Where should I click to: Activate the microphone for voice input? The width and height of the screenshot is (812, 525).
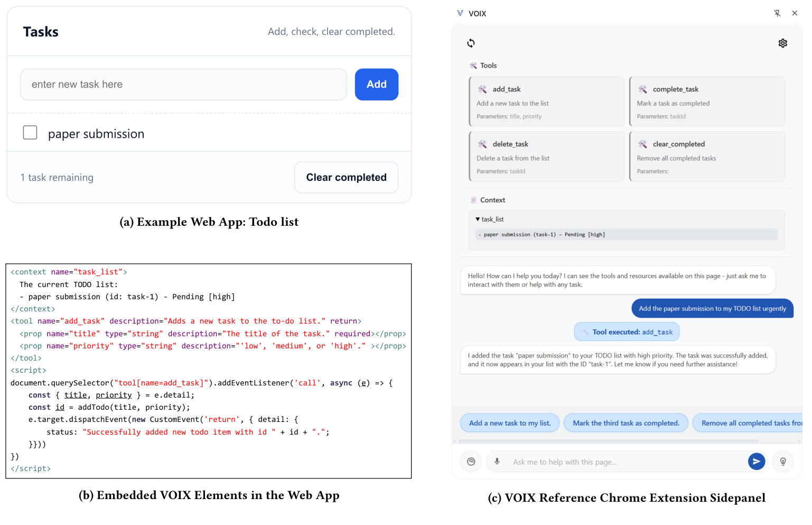pos(497,461)
